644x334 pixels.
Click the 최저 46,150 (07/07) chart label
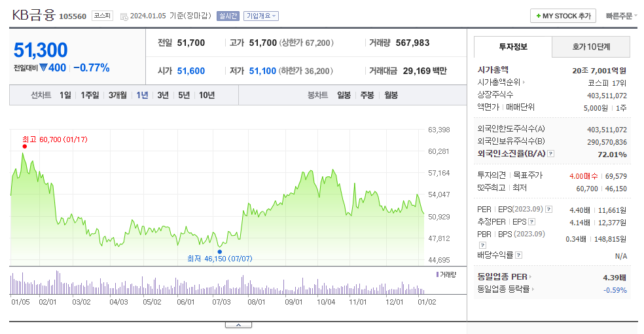[220, 259]
